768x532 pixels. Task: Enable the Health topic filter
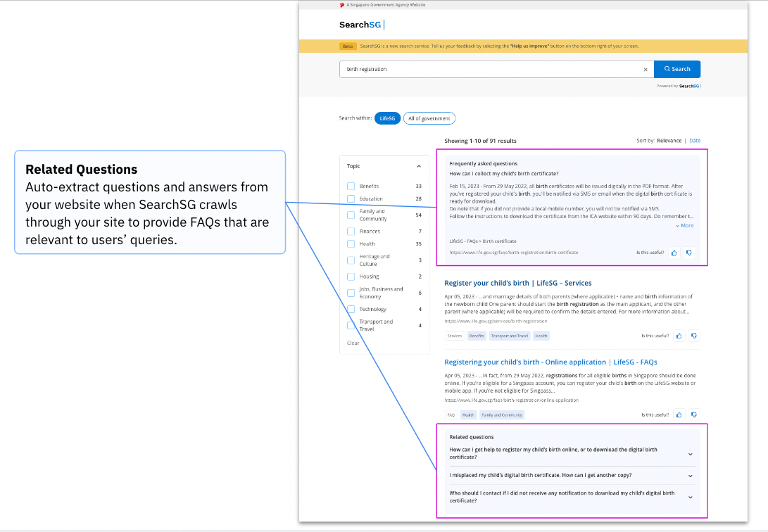(350, 243)
